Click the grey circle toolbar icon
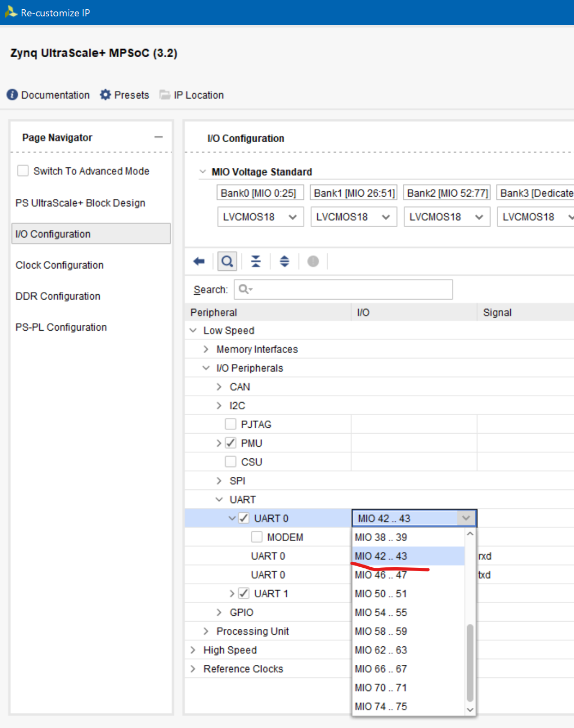Screen dimensions: 574x728 313,262
